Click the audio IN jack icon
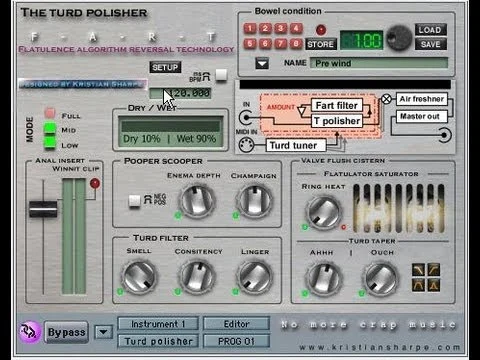Image resolution: width=480 pixels, height=360 pixels. [x=246, y=117]
